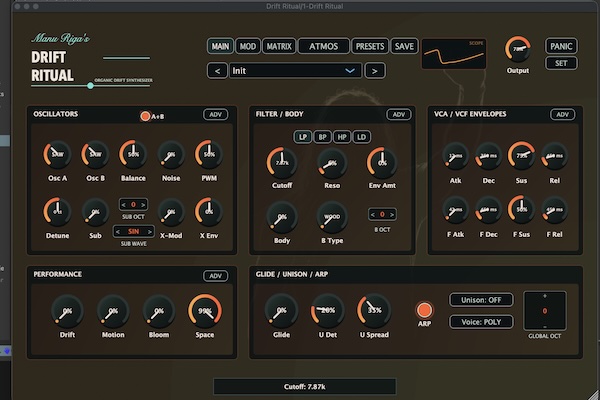Click the Dec envelope knob
The image size is (600, 400).
coord(488,156)
